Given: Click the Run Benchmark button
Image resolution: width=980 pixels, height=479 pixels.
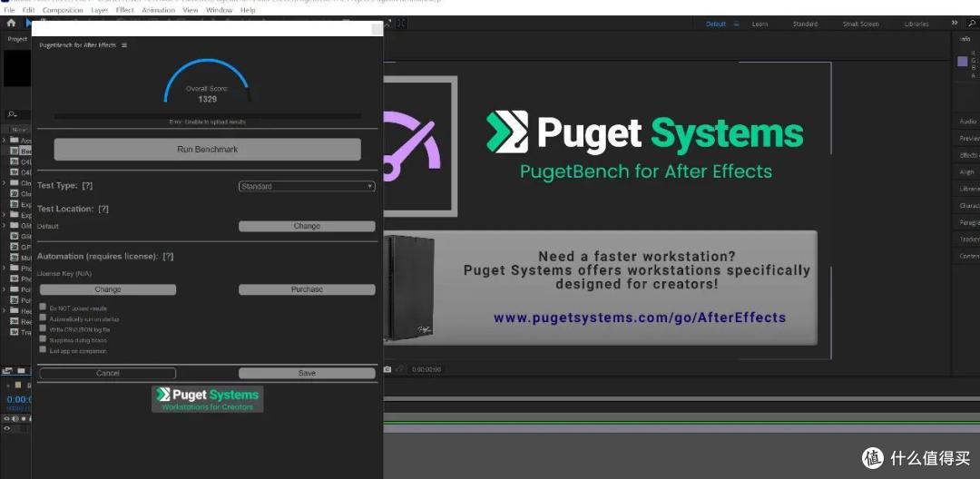Looking at the screenshot, I should (208, 150).
